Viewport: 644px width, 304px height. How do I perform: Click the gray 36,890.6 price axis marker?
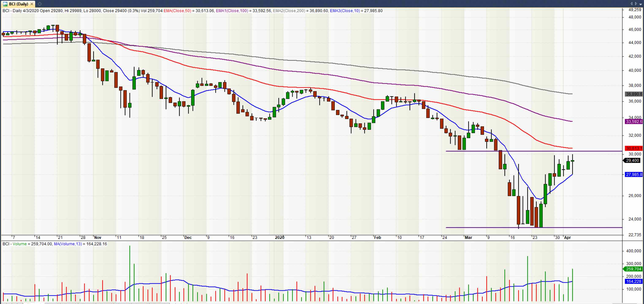click(633, 94)
